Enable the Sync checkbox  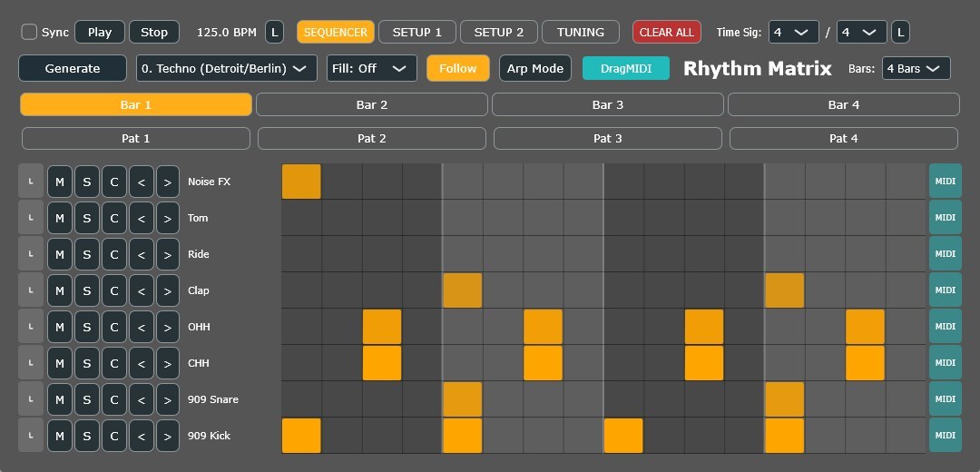(x=29, y=32)
